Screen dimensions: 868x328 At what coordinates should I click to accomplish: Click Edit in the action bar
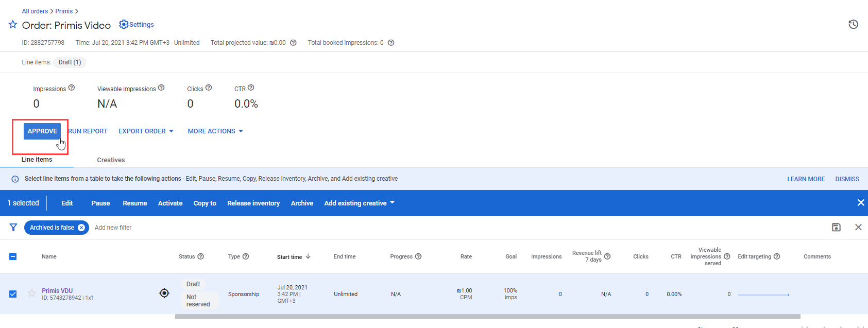click(x=67, y=203)
